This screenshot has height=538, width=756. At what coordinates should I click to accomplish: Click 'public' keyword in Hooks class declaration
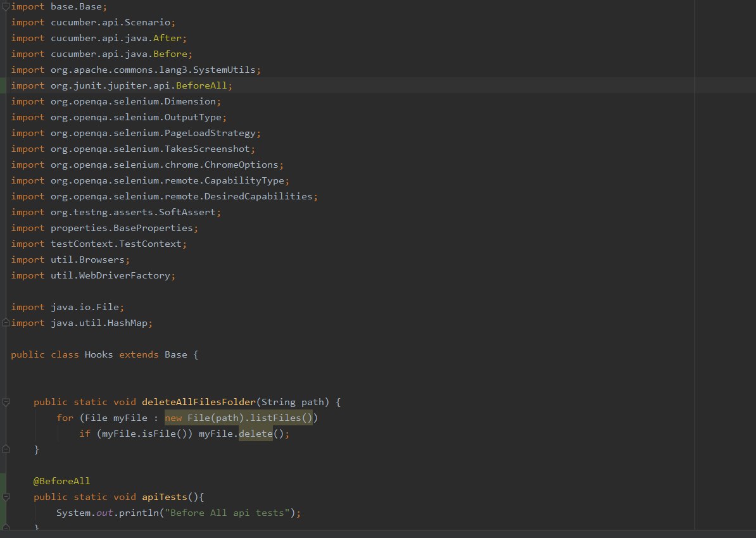[28, 354]
